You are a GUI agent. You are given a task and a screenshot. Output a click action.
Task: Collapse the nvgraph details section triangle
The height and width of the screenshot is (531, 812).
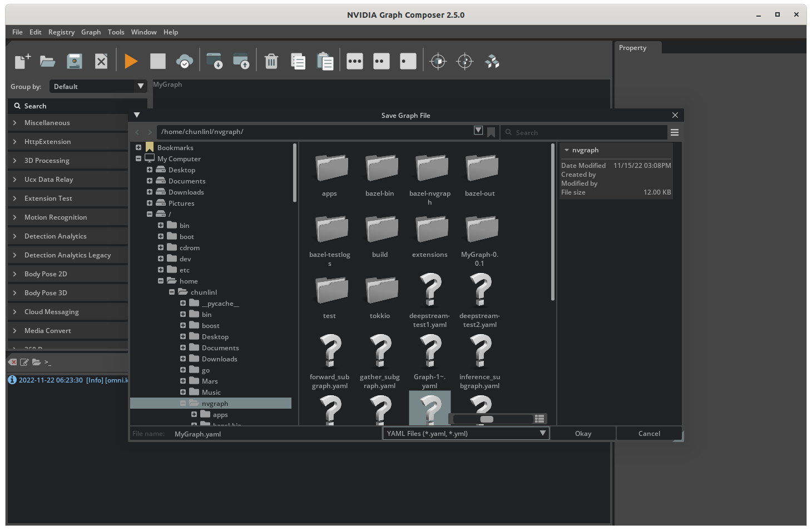[x=567, y=150]
